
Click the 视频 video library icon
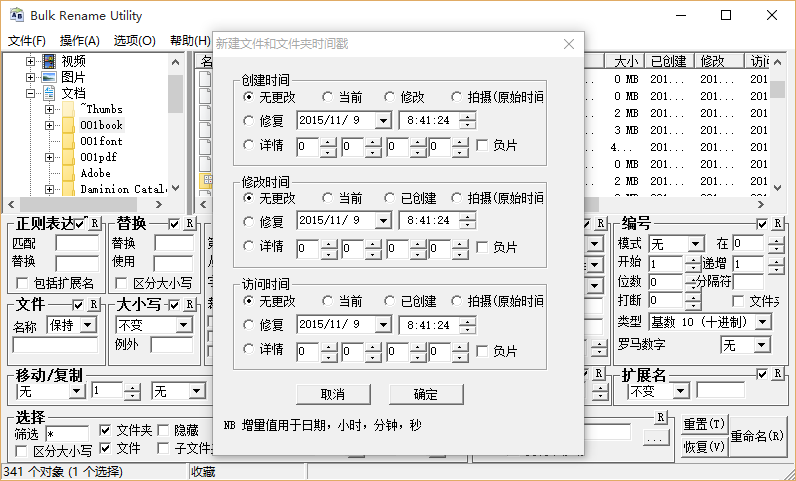coord(48,61)
